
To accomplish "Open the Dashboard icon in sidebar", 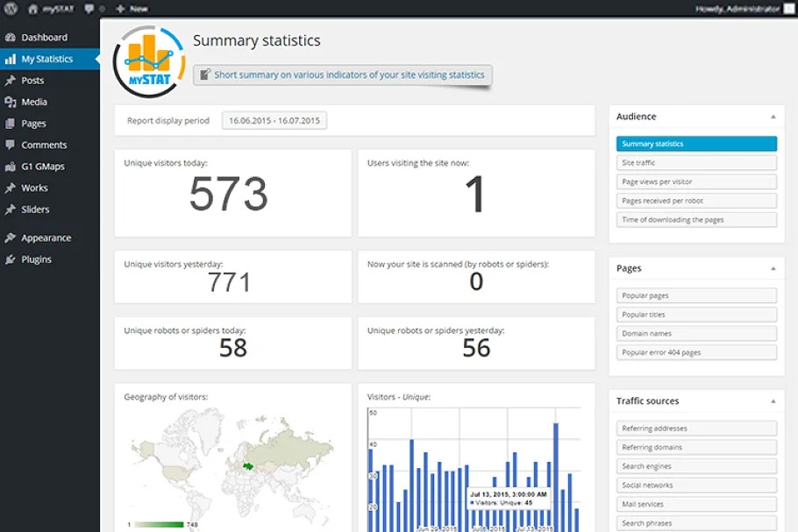I will (11, 38).
